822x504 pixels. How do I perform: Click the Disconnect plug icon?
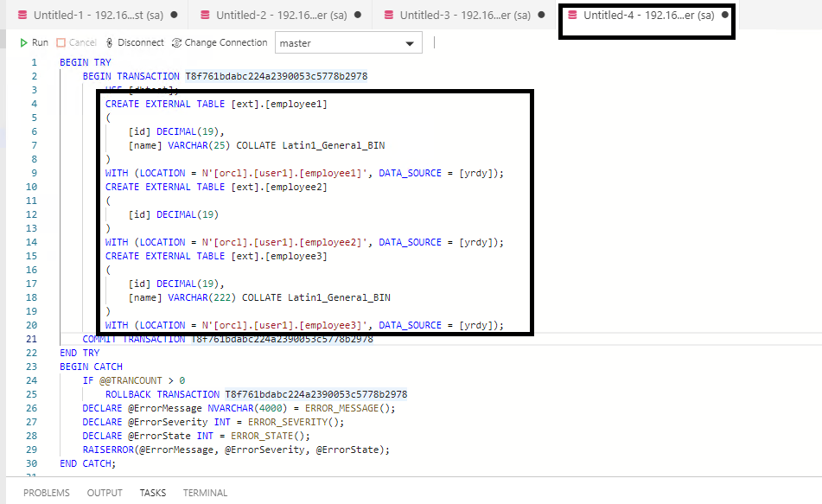point(109,42)
